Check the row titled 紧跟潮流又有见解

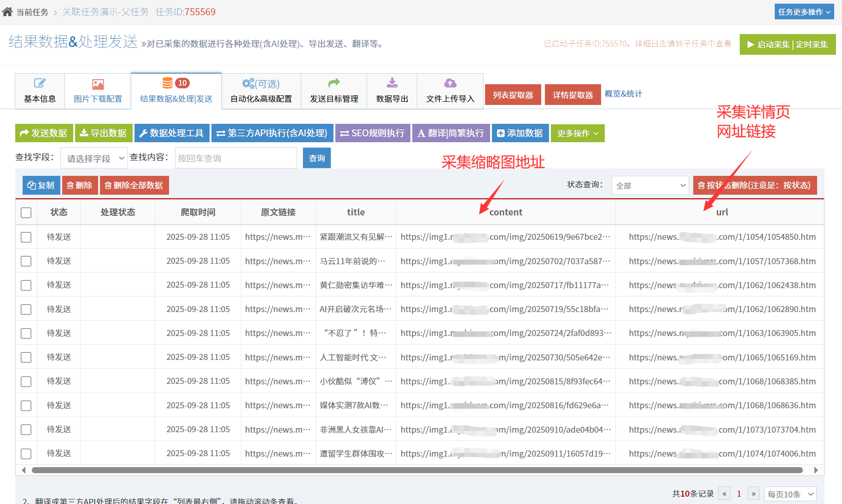(26, 237)
